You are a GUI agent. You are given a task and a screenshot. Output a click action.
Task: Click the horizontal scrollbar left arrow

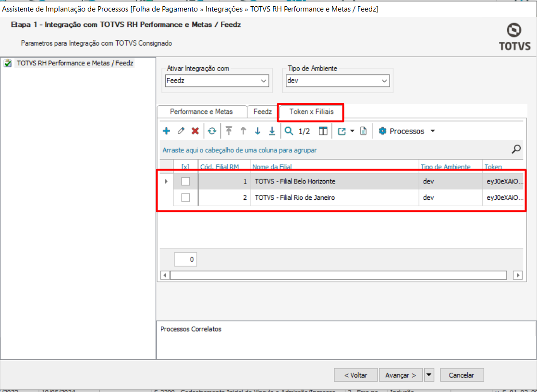pos(165,275)
